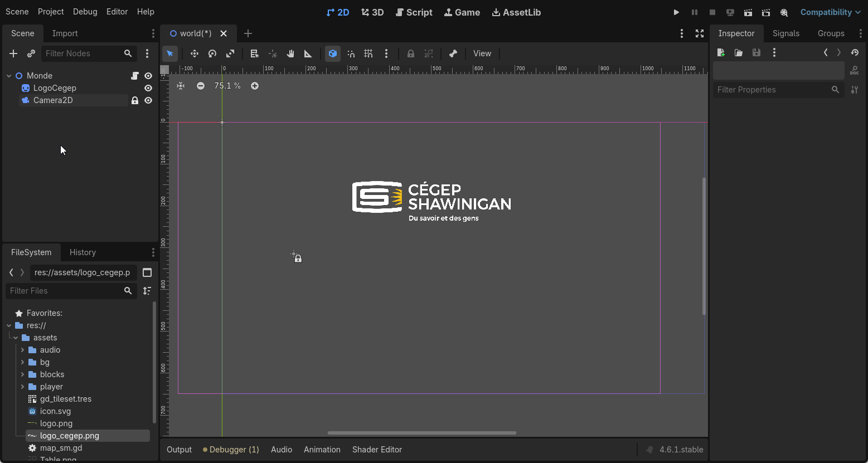Open the Inspector object history

(x=855, y=52)
